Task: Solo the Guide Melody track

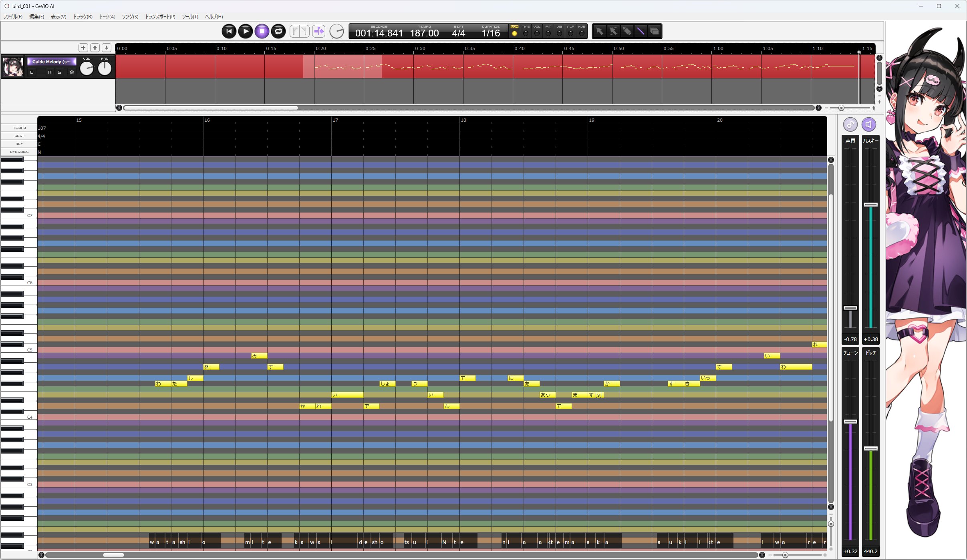Action: tap(59, 72)
